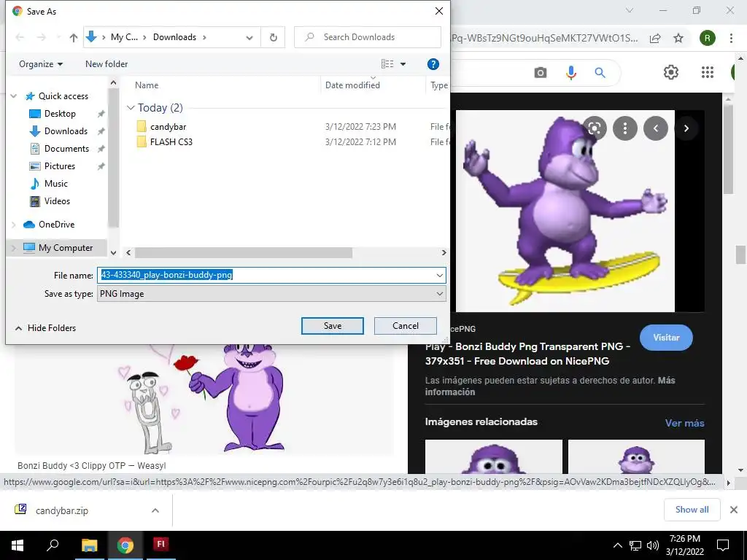Share this page from Chrome address bar
This screenshot has width=747, height=560.
pos(655,39)
